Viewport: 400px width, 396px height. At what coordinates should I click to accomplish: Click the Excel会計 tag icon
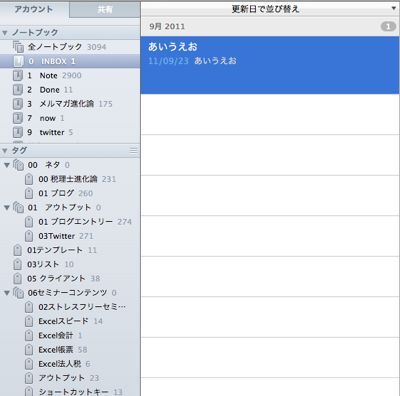coord(29,335)
